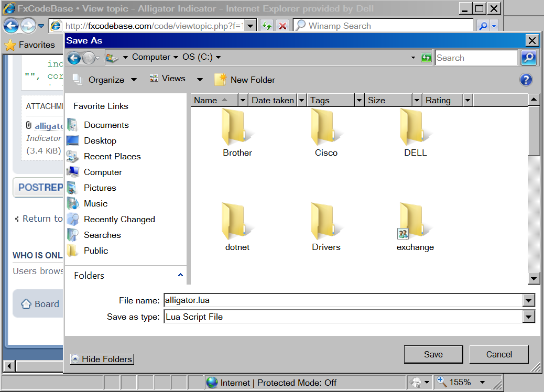This screenshot has height=392, width=544.
Task: Open the Cisco folder
Action: pyautogui.click(x=326, y=133)
